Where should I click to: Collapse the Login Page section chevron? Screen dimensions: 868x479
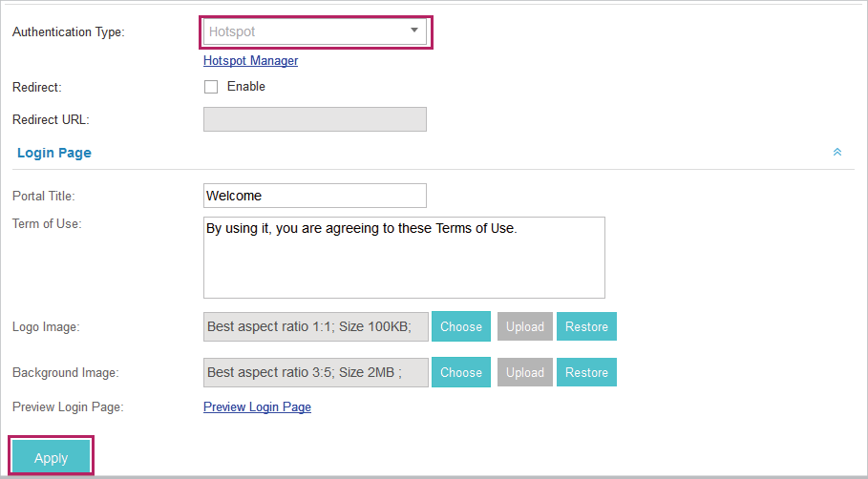pyautogui.click(x=837, y=152)
